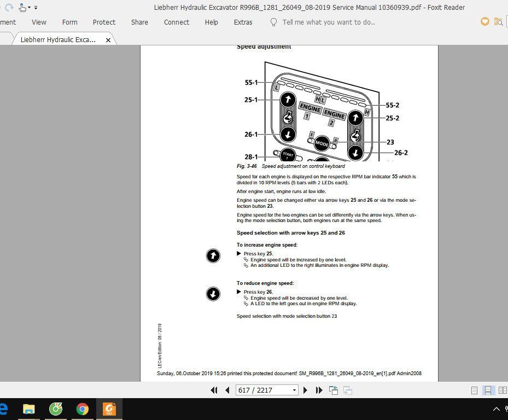The width and height of the screenshot is (508, 420).
Task: Go to the previous page
Action: [x=227, y=390]
